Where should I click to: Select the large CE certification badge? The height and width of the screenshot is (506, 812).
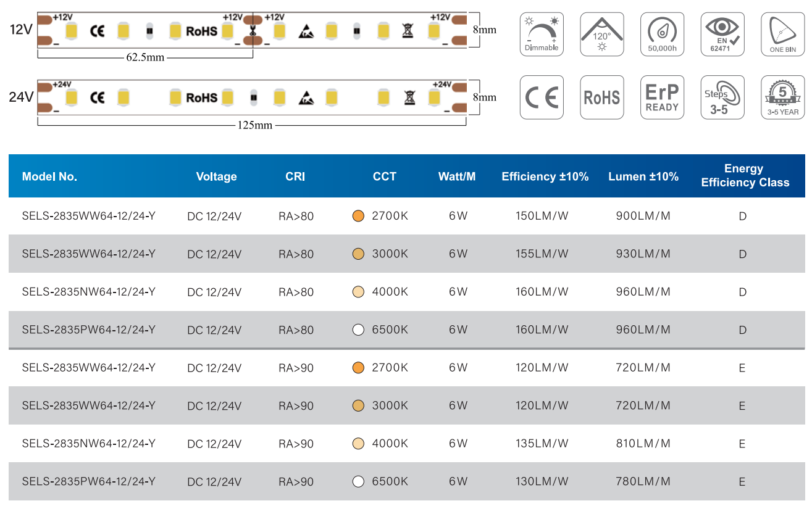542,97
